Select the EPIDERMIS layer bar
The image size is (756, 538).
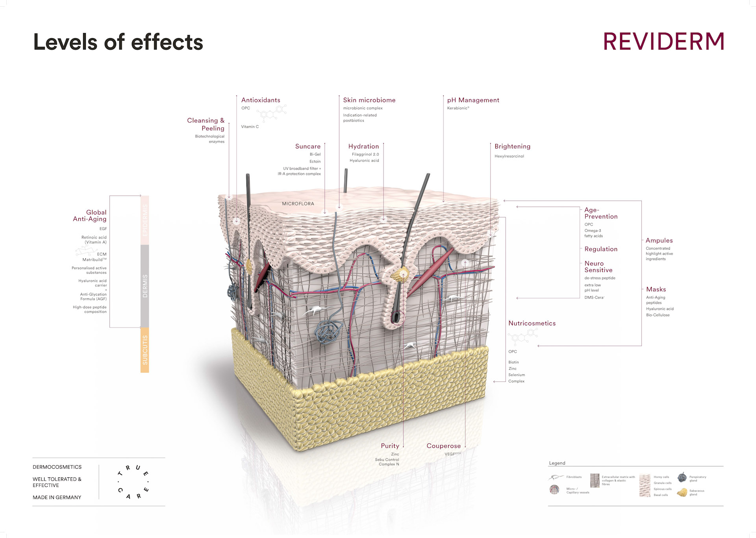point(145,220)
